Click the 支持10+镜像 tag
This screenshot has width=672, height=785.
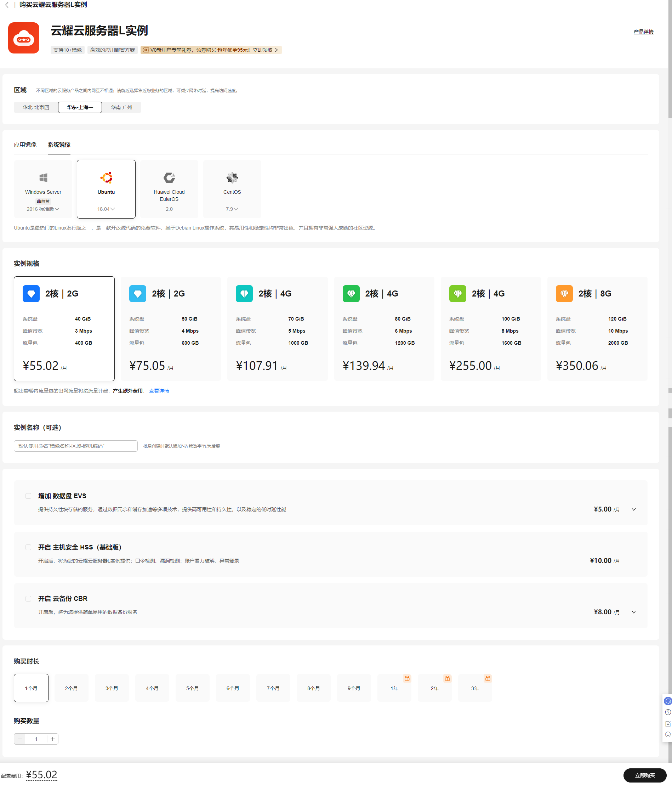[67, 50]
